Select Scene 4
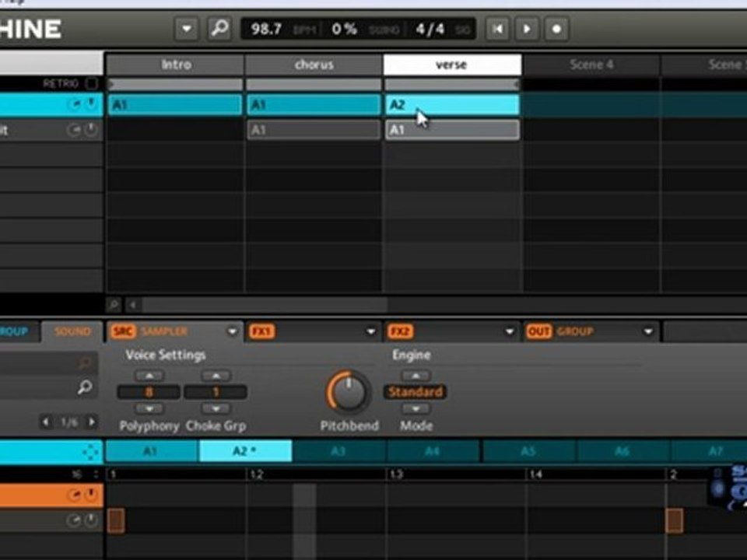 (x=591, y=65)
